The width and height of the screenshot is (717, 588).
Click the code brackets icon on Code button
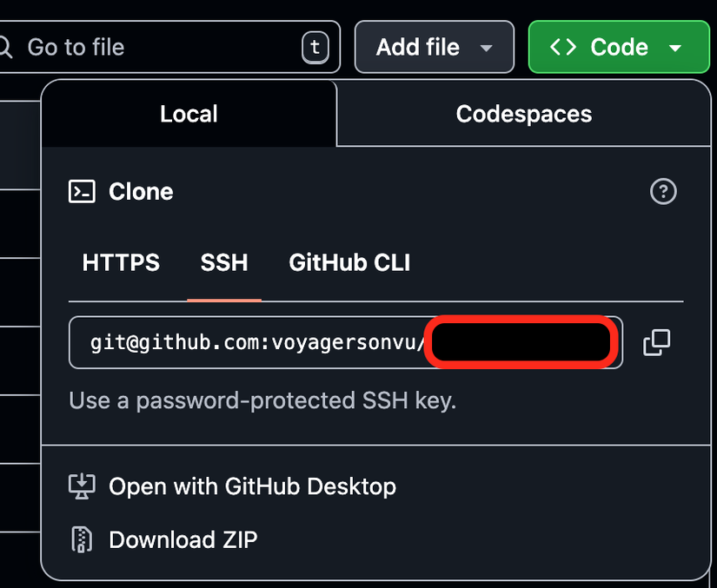coord(563,47)
